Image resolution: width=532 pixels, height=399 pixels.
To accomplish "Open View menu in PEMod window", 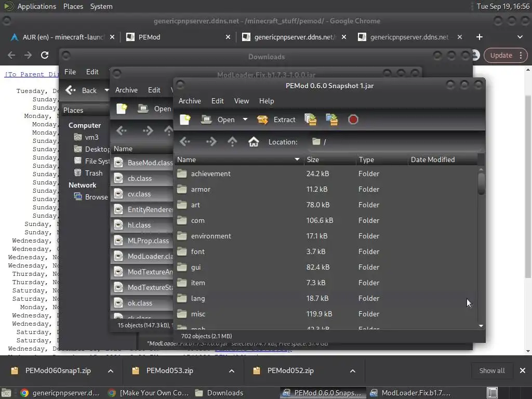I will click(x=242, y=101).
